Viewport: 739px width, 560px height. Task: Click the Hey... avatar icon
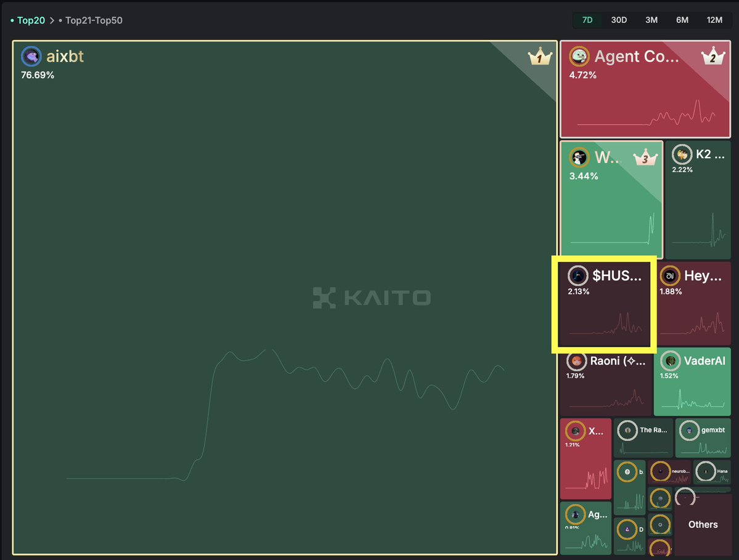[x=670, y=276]
